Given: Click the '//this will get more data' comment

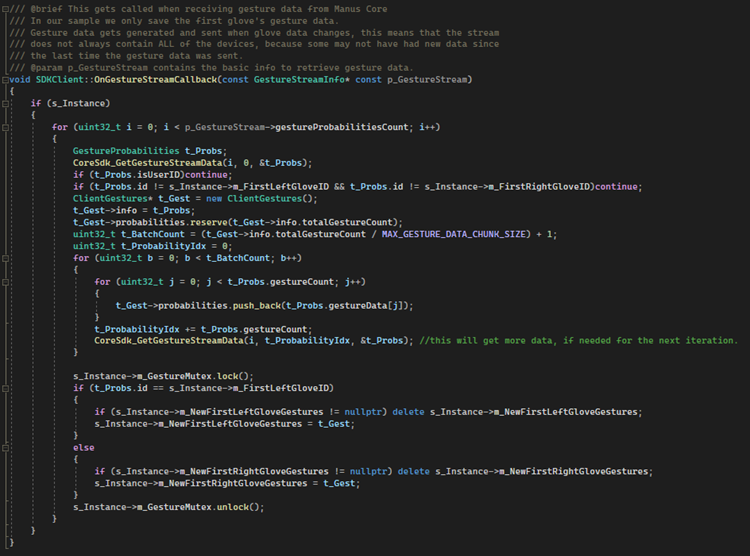Looking at the screenshot, I should pyautogui.click(x=579, y=341).
